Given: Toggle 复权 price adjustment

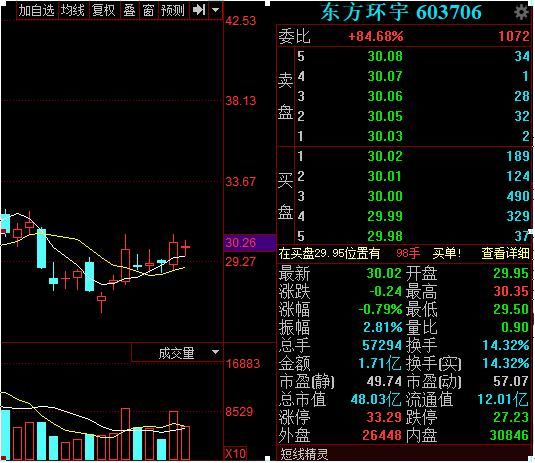Looking at the screenshot, I should tap(103, 10).
